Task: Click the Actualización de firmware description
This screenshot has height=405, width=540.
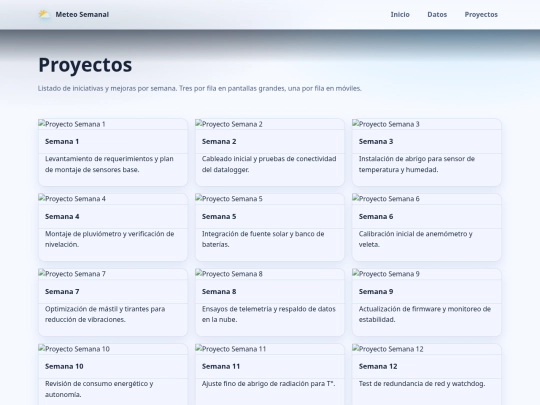Action: (x=425, y=314)
